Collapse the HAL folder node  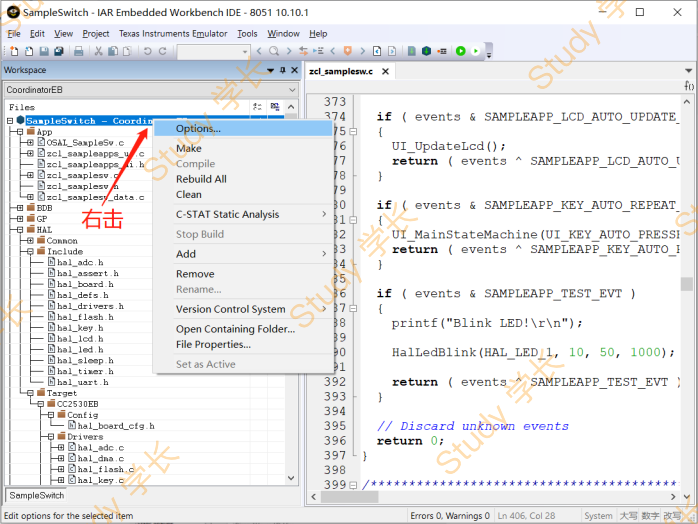pos(20,230)
